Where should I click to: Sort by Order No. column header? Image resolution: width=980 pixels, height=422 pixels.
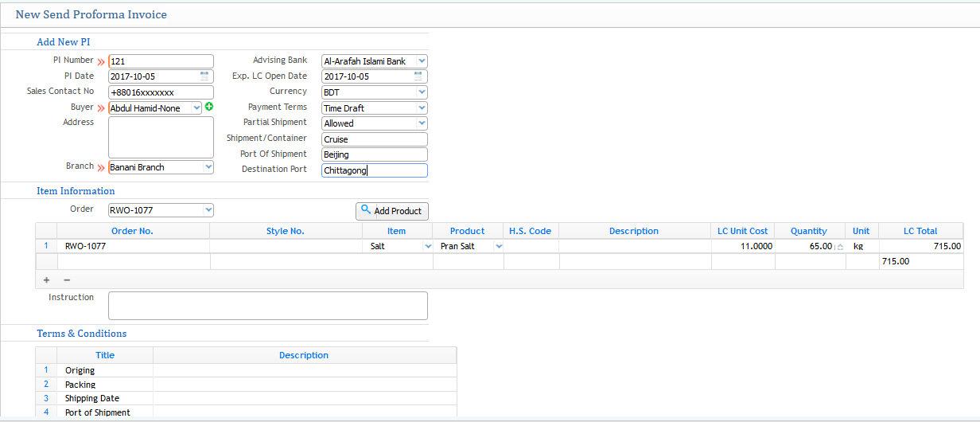pyautogui.click(x=133, y=231)
